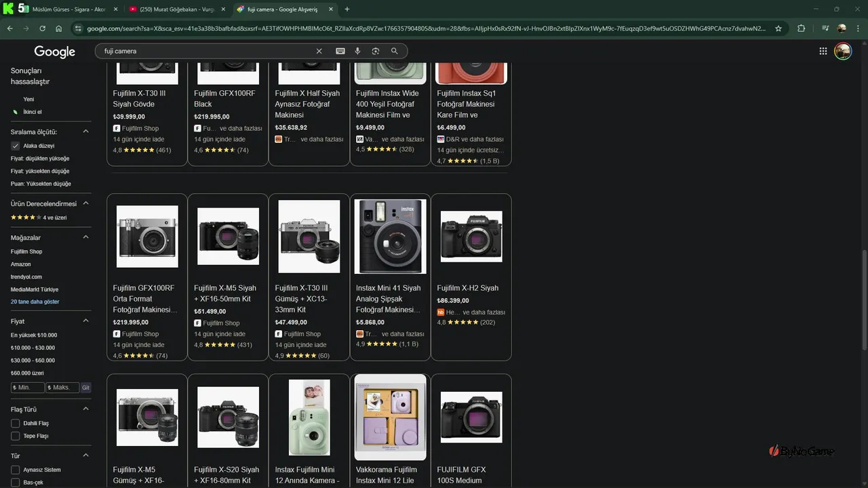Start voice search with microphone icon

pos(357,51)
